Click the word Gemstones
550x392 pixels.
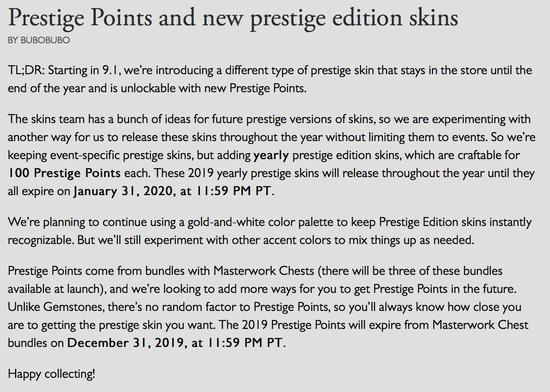click(x=73, y=307)
